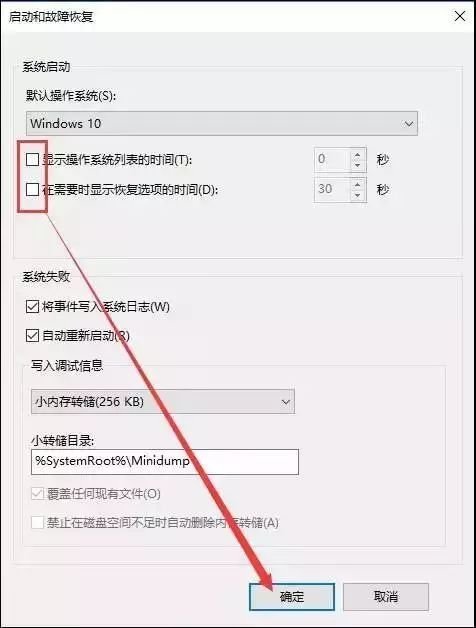Toggle 覆盖任何现有文件 checkbox
The image size is (476, 628).
[37, 493]
